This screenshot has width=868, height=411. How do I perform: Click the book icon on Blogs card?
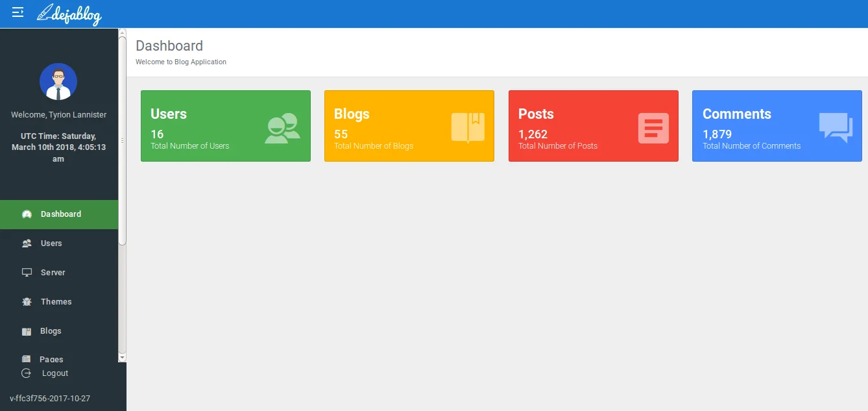click(x=468, y=127)
